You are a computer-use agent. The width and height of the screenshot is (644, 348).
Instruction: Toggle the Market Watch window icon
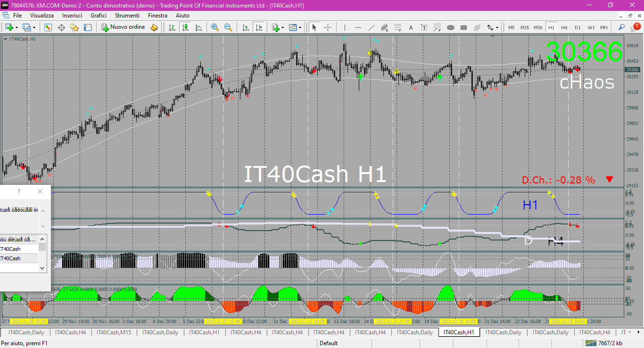[48, 27]
